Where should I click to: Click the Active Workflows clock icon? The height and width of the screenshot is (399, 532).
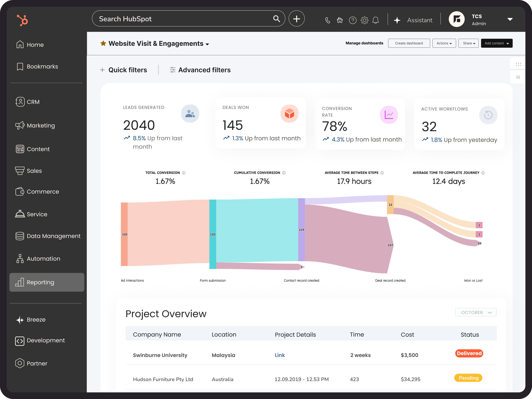(488, 115)
